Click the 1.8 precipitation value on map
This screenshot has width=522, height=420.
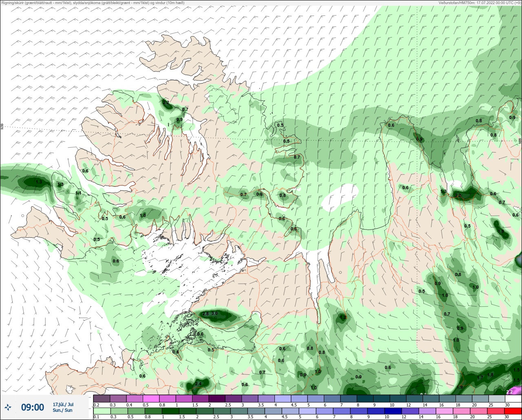click(491, 375)
